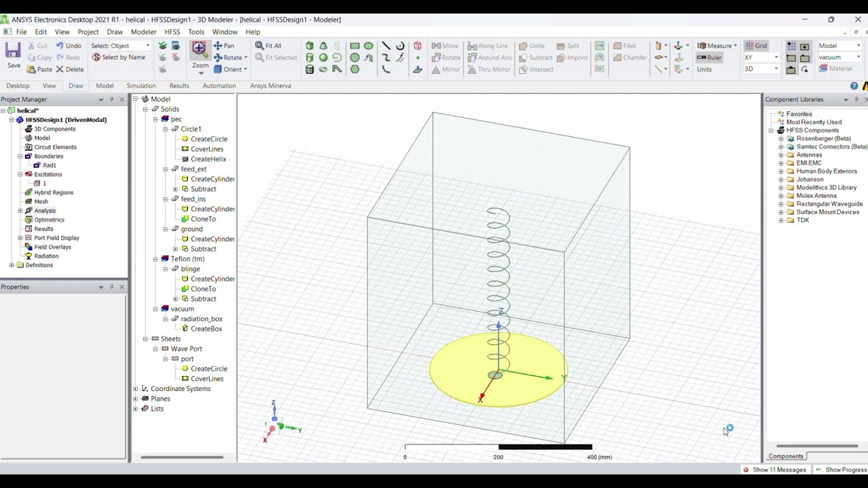
Task: Toggle the Ruler display
Action: (x=709, y=58)
